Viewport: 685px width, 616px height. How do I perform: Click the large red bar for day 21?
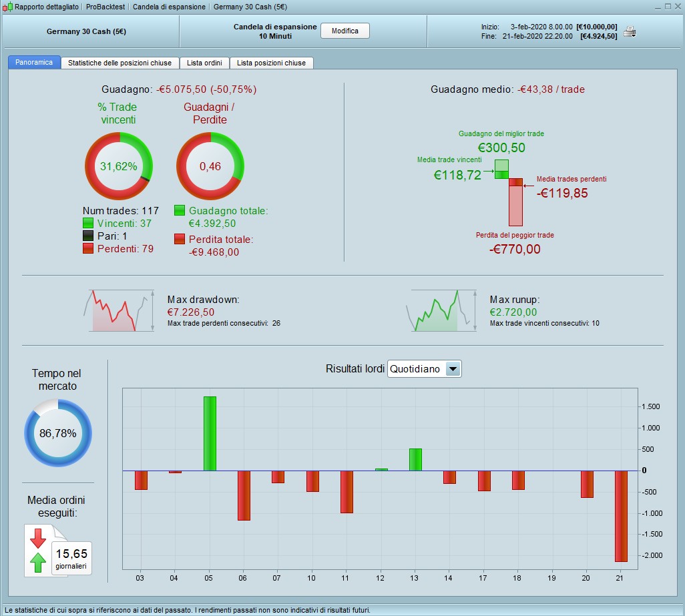pyautogui.click(x=621, y=516)
